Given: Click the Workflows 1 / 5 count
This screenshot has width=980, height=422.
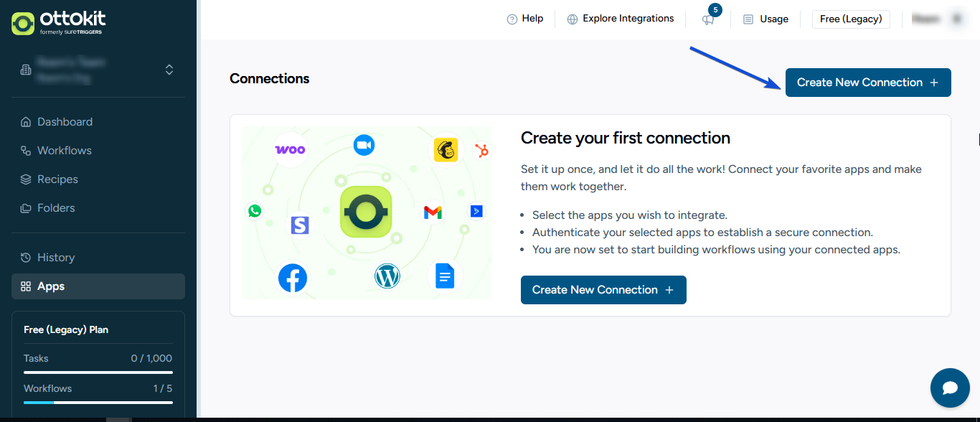Looking at the screenshot, I should pos(163,388).
